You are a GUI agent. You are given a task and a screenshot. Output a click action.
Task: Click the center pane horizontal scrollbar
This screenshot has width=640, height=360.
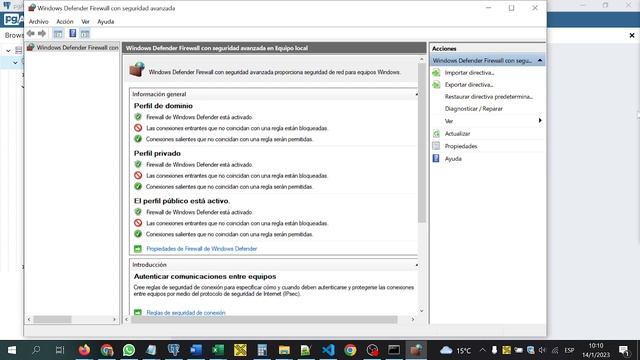pos(264,320)
